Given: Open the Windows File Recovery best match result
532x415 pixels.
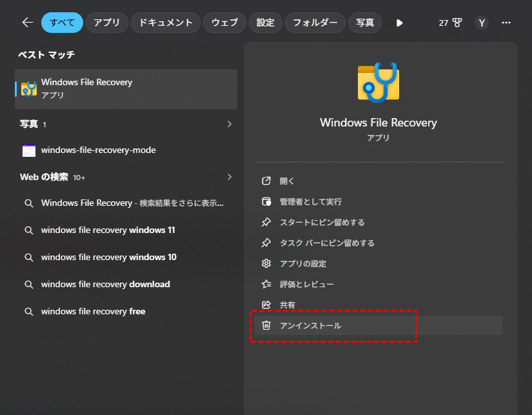Looking at the screenshot, I should [x=126, y=89].
